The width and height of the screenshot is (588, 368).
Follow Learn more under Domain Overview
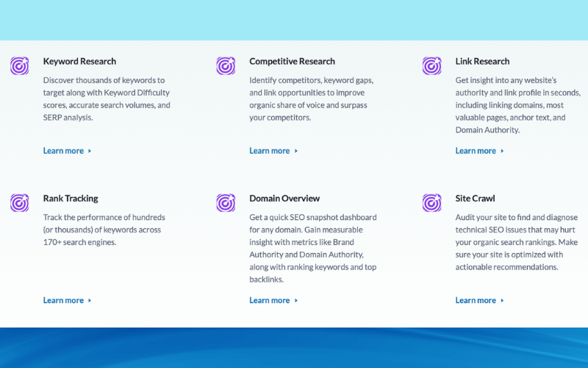(x=273, y=300)
